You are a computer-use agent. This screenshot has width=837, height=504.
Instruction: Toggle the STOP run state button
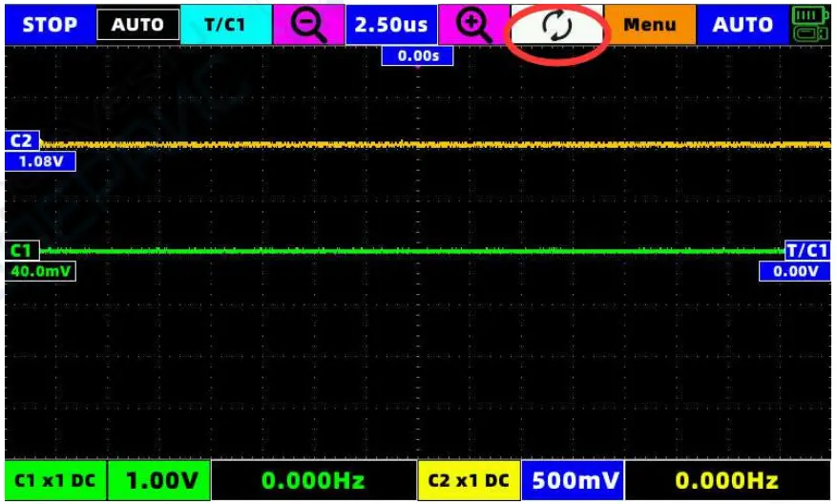[x=51, y=25]
